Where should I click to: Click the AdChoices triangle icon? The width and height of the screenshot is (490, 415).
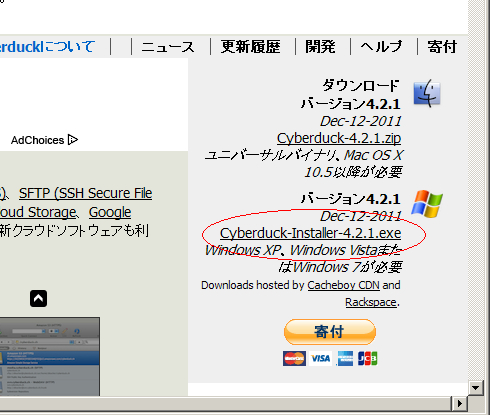[x=73, y=140]
